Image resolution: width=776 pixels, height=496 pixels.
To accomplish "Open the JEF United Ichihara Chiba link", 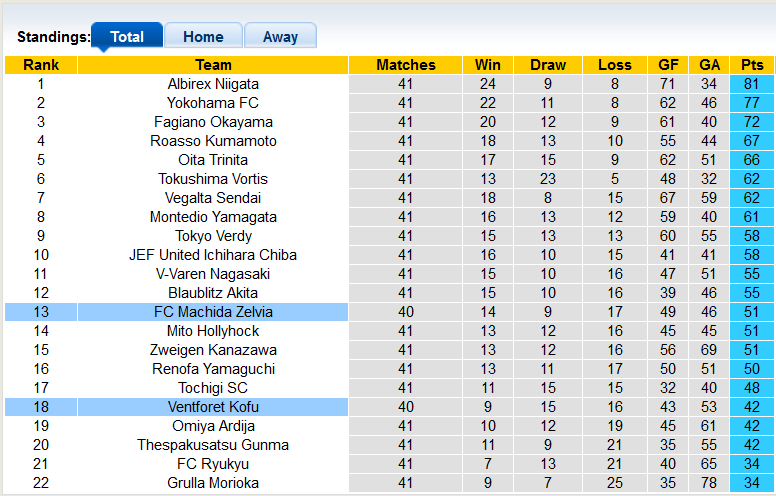I will (213, 255).
